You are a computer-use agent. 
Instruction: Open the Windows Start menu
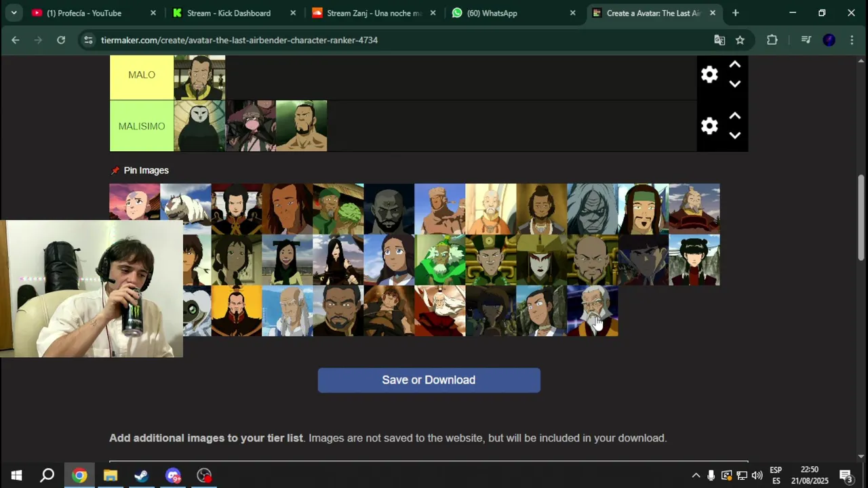click(16, 475)
